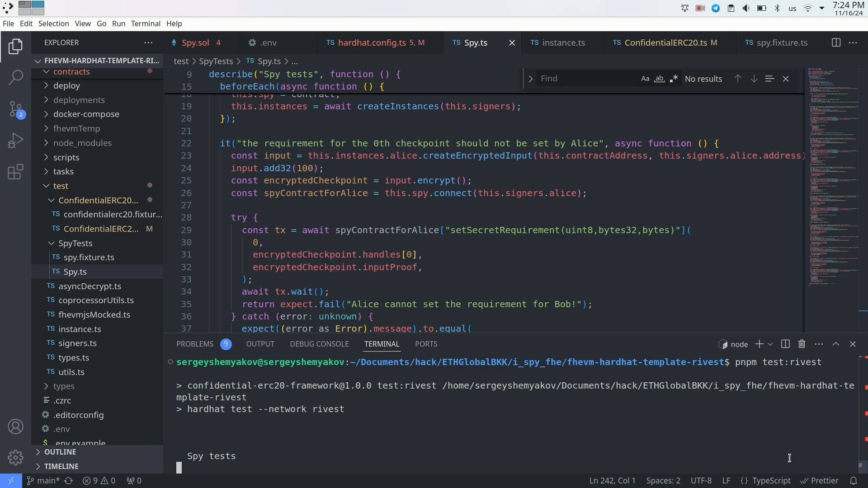The image size is (868, 488).
Task: Close the bottom panel
Action: pos(853,344)
